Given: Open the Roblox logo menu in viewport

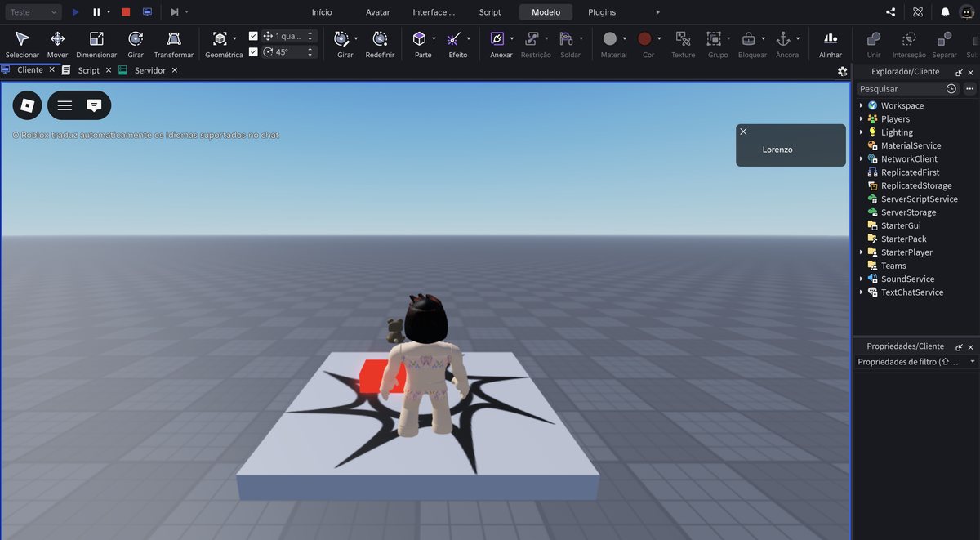Looking at the screenshot, I should 27,105.
